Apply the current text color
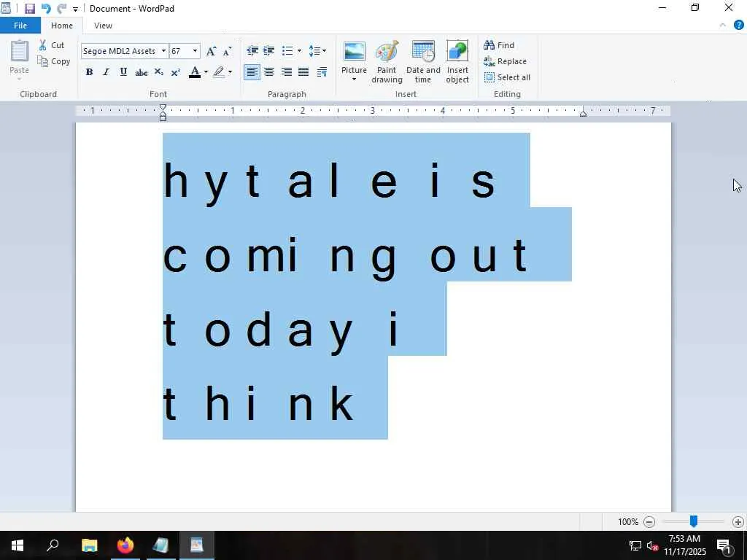The height and width of the screenshot is (560, 747). (194, 72)
